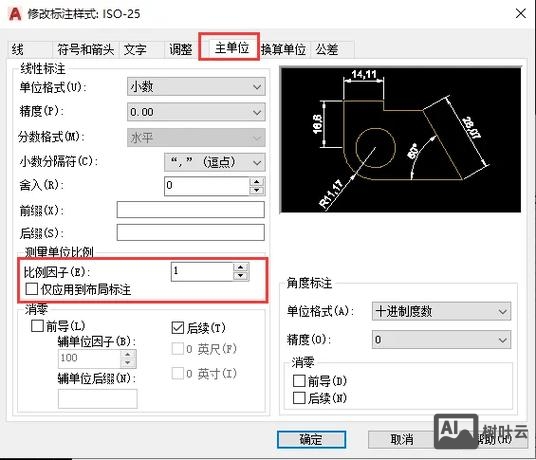Decrease the 舍入 value with down arrow
This screenshot has height=460, width=536.
[257, 190]
